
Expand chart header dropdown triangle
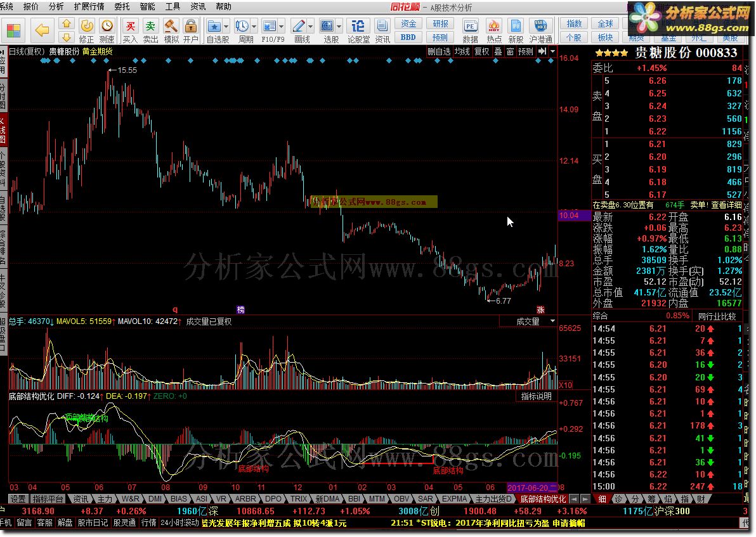[x=552, y=51]
